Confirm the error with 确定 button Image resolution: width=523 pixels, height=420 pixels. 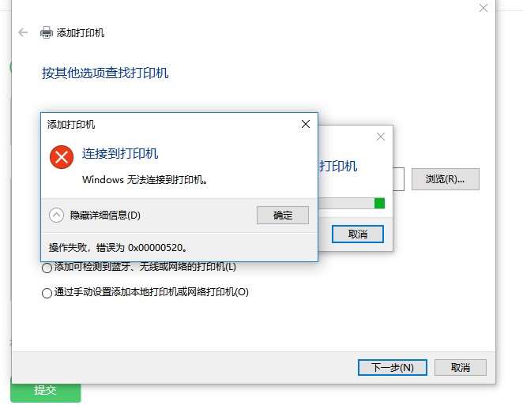pyautogui.click(x=283, y=215)
